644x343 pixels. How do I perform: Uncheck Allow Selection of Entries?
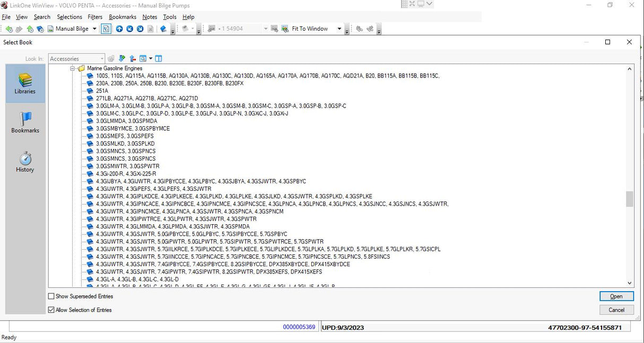pos(51,310)
